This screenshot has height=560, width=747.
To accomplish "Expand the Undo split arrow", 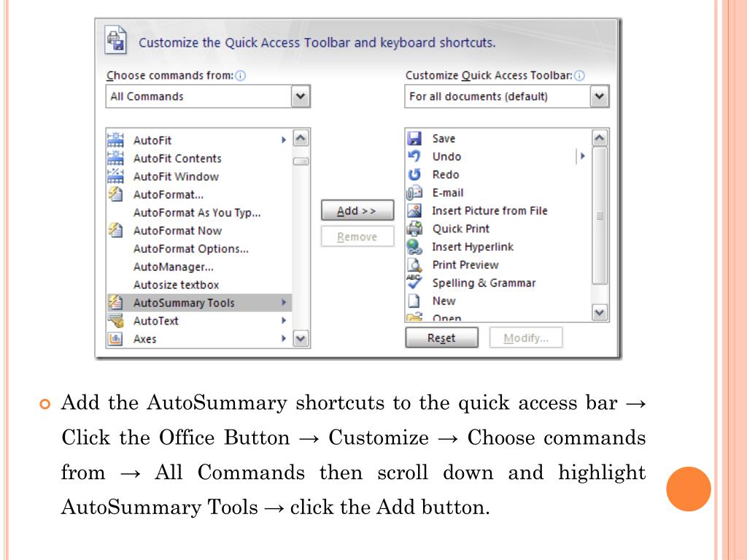I will click(x=581, y=156).
